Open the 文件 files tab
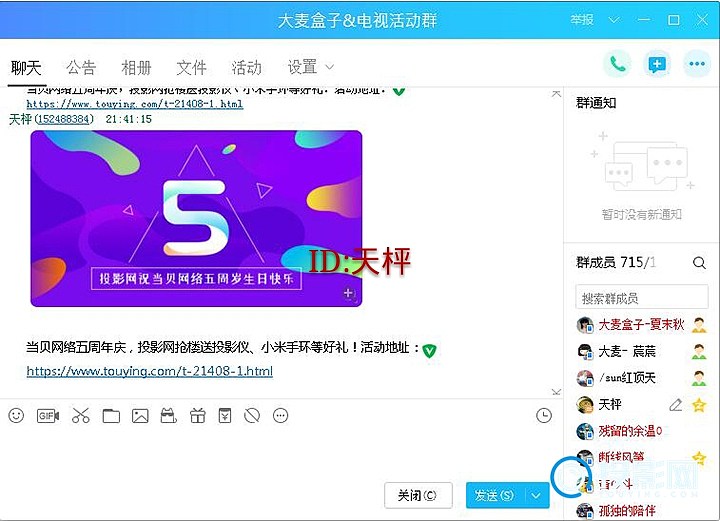The width and height of the screenshot is (720, 521). click(191, 68)
